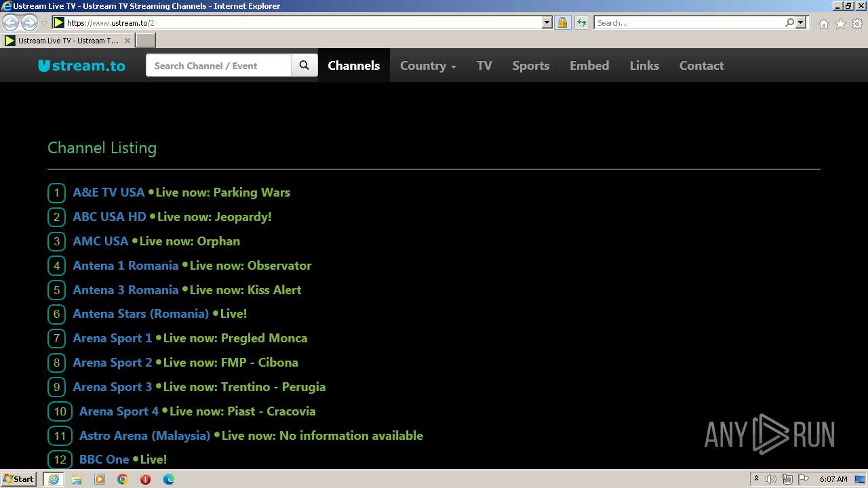Viewport: 868px width, 488px height.
Task: Open the Contact menu item
Action: pyautogui.click(x=701, y=65)
